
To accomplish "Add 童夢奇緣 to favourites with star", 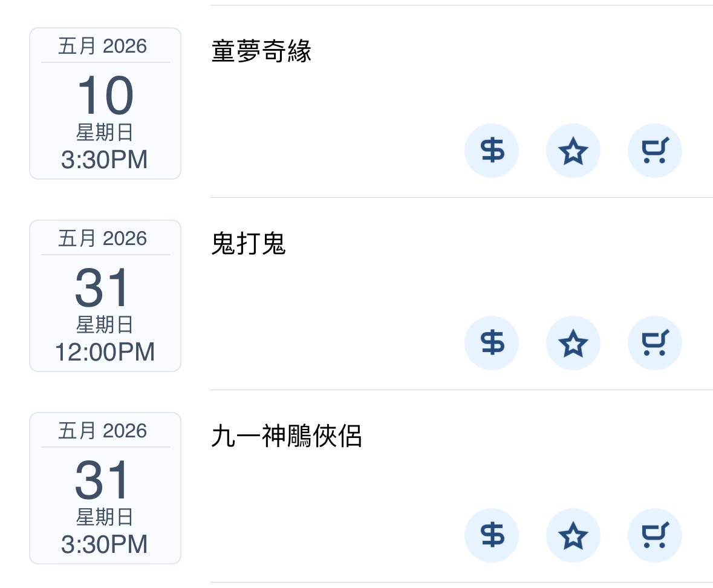I will (573, 151).
